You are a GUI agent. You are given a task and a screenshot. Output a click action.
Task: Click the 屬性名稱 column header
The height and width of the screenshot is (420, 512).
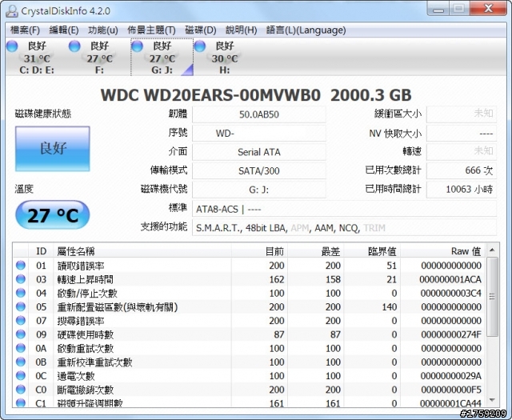pyautogui.click(x=142, y=251)
